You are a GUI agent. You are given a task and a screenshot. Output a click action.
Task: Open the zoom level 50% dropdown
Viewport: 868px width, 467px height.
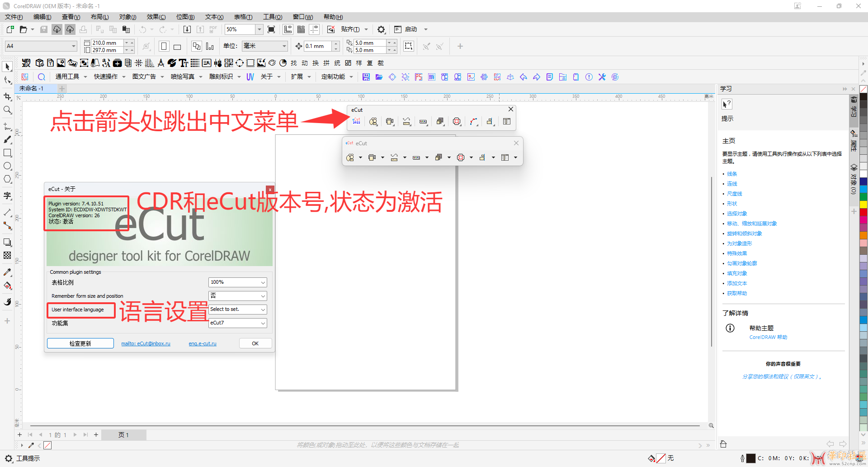(259, 29)
